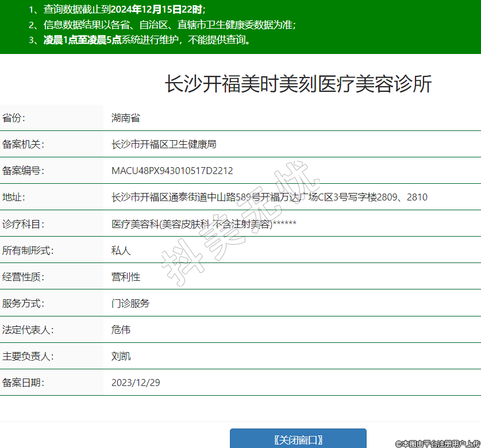This screenshot has width=481, height=448.
Task: Click the 法定代表人 field label
Action: click(28, 330)
